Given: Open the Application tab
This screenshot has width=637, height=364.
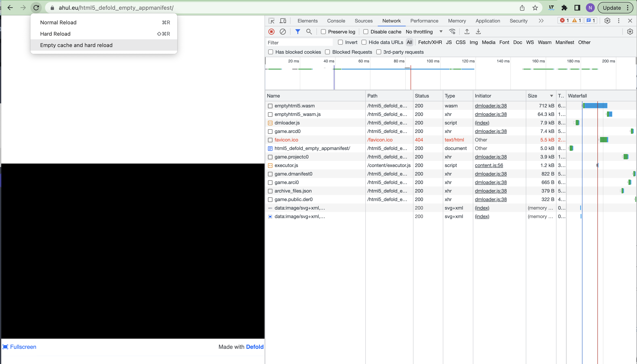Looking at the screenshot, I should (488, 21).
